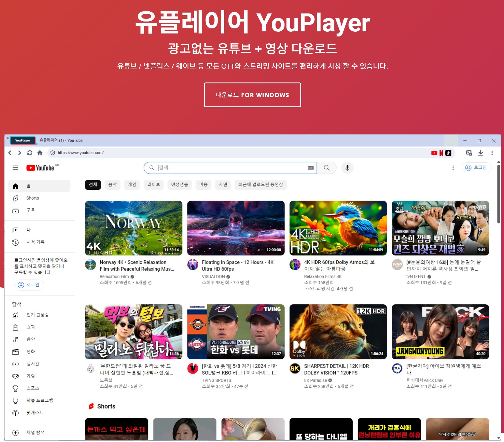Open the 4K HDR kingfisher video thumbnail
504x442 pixels.
click(338, 228)
